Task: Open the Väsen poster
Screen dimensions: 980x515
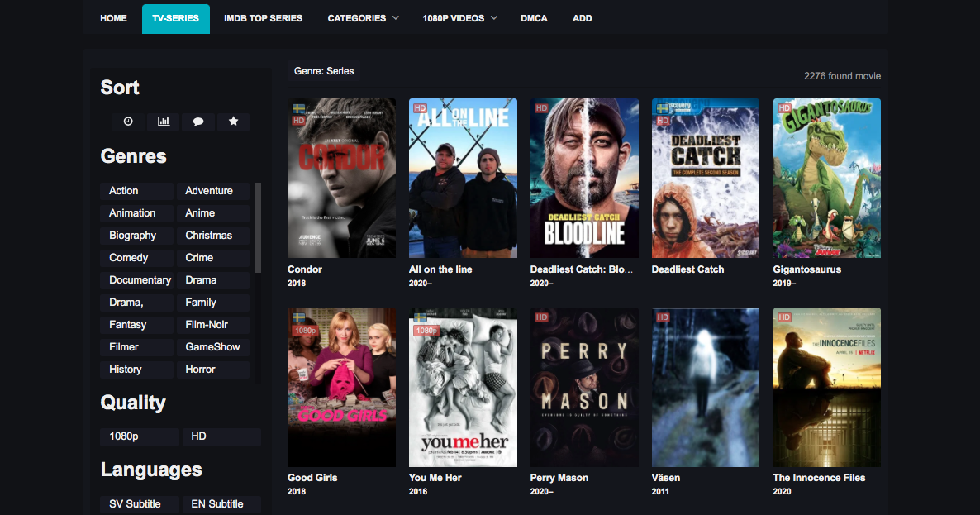Action: click(706, 387)
